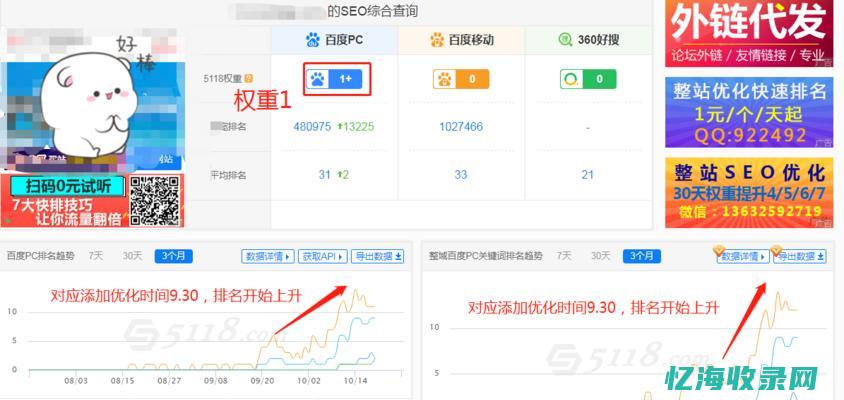
Task: Open 数据详情 for the 百度PC排名趋势 chart
Action: [x=268, y=256]
